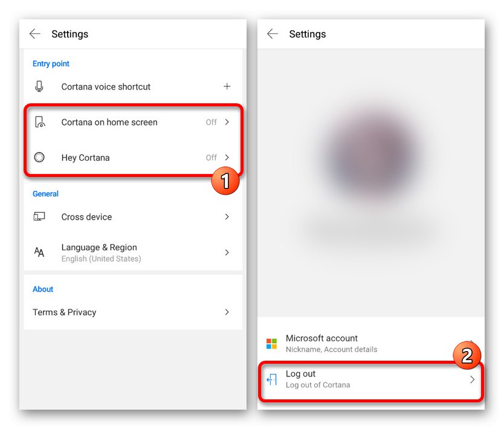Open the Cortana voice shortcut entry
This screenshot has height=429, width=504.
pos(106,87)
